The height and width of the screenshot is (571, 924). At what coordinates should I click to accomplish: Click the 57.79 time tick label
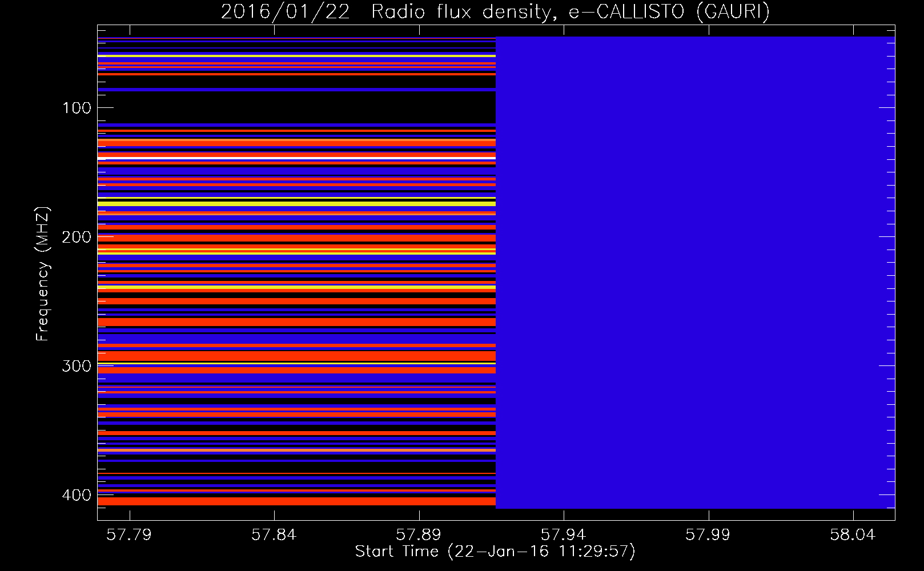pyautogui.click(x=130, y=534)
